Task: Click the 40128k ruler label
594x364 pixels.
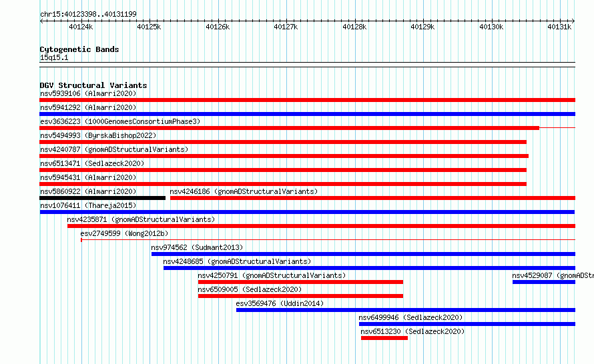Action: (354, 27)
